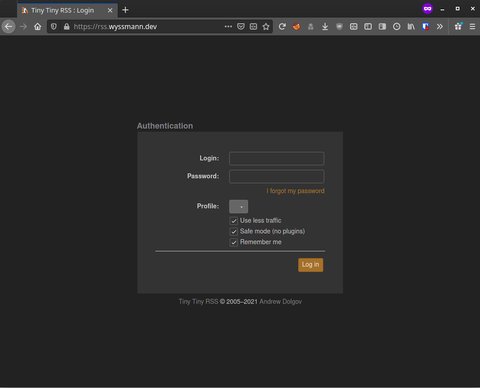Open the downloads arrow icon
This screenshot has height=388, width=480.
(x=325, y=26)
